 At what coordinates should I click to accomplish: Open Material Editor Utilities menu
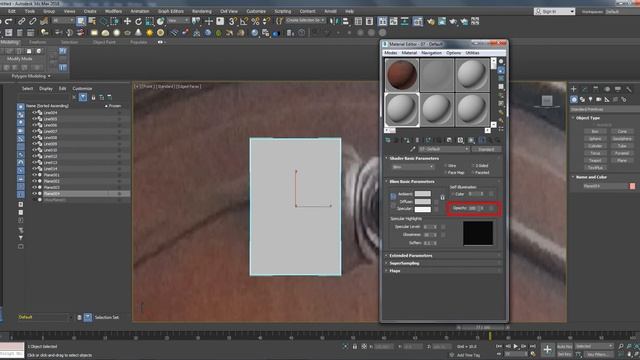click(472, 53)
